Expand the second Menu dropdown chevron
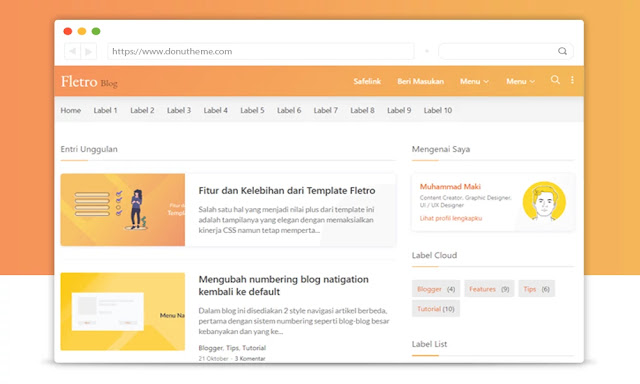Viewport: 640px width, 384px height. tap(532, 82)
